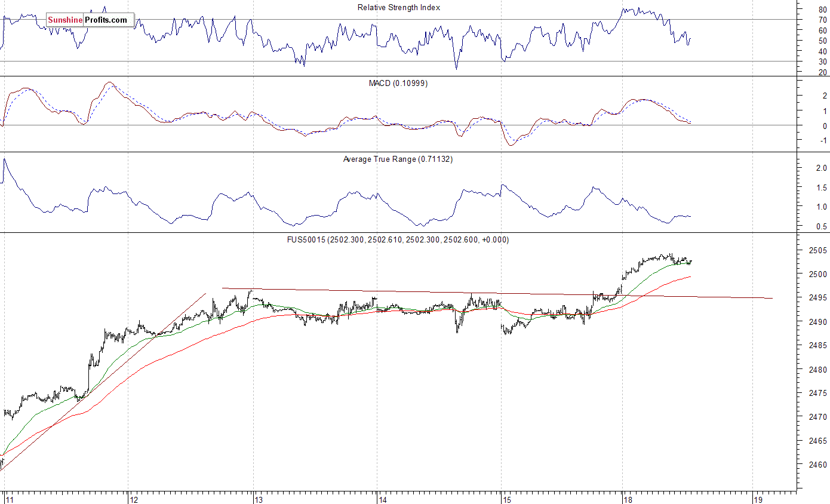This screenshot has height=504, width=830.
Task: Click the 2505 price axis label
Action: point(817,250)
